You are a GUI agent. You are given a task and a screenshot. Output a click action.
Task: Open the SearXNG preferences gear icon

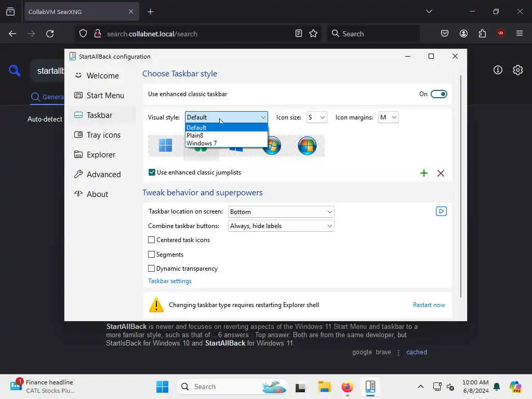pyautogui.click(x=517, y=70)
